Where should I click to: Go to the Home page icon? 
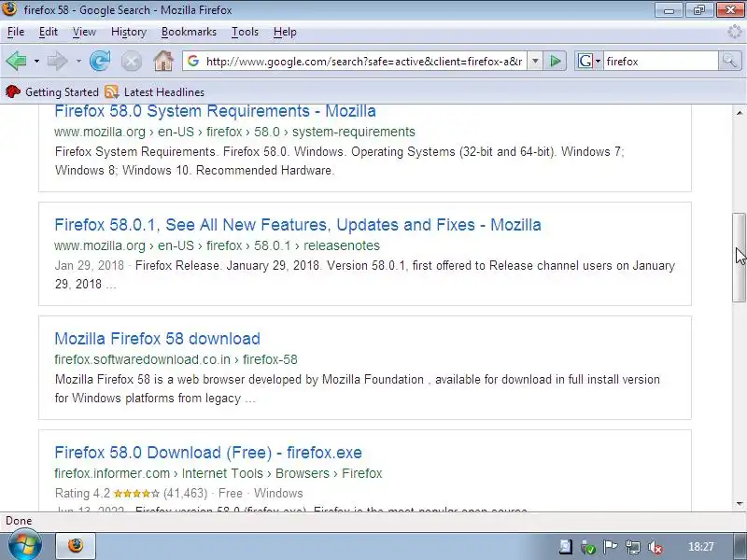[x=163, y=61]
